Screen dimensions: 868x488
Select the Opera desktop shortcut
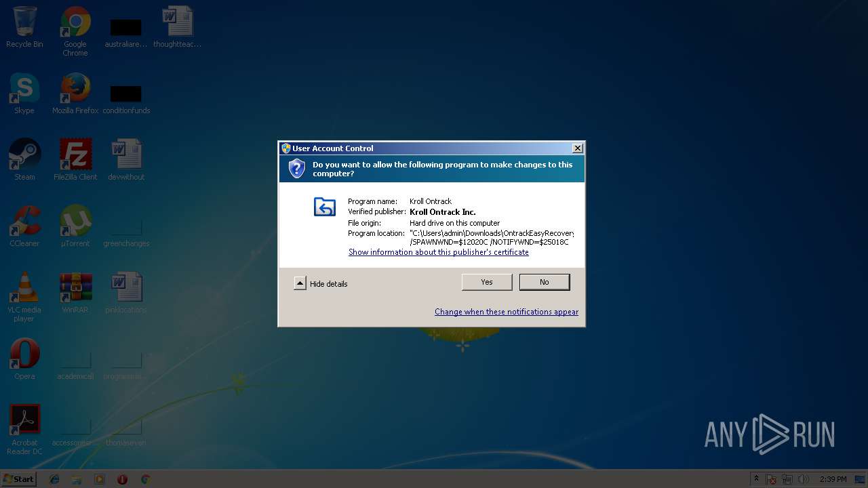tap(24, 359)
